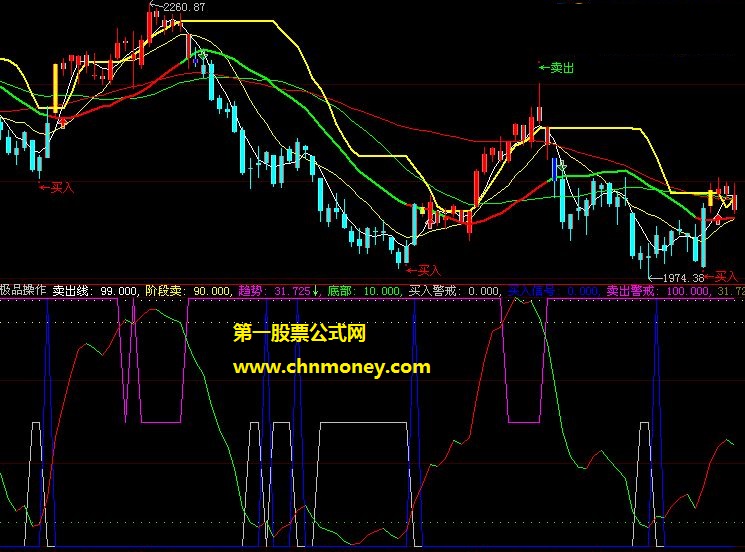Select the 卖出线: 99.000 legend entry
This screenshot has height=552, width=745.
[95, 290]
